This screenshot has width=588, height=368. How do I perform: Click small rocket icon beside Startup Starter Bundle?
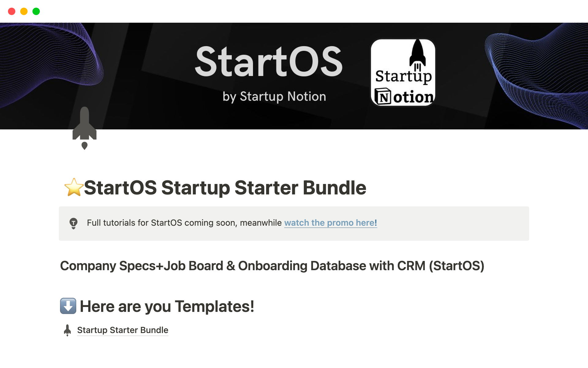tap(67, 330)
